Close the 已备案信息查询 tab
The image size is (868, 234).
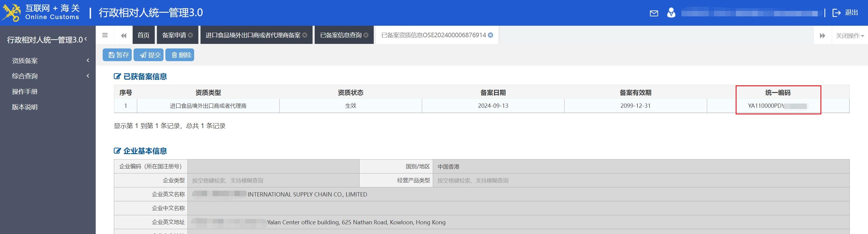coord(366,35)
